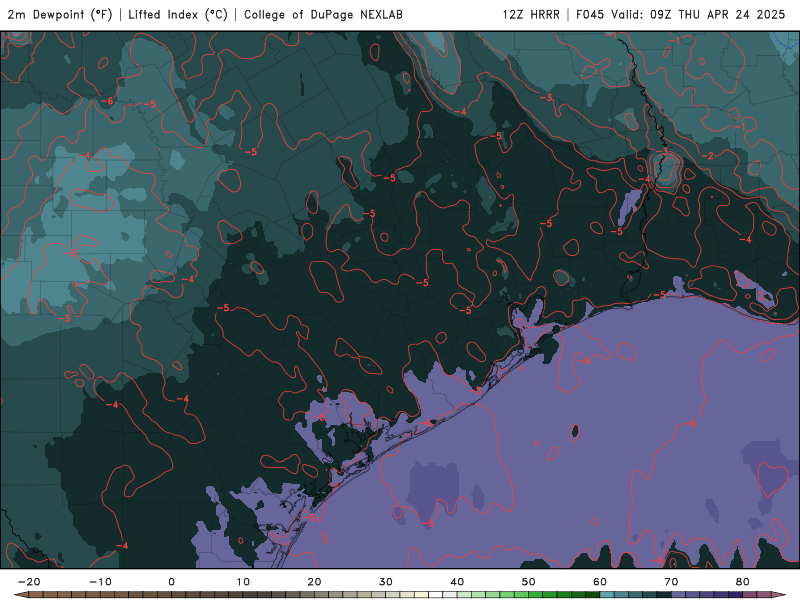Click the 70 label on the color scale

point(671,582)
